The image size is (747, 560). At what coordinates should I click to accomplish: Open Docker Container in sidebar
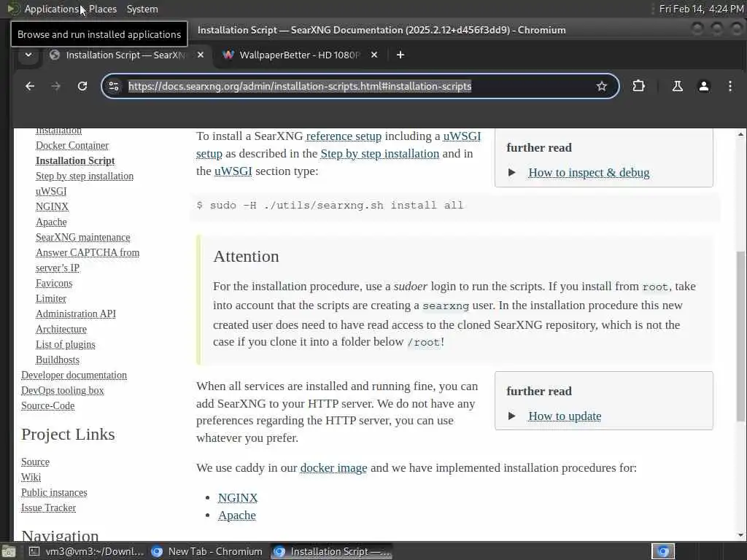click(72, 145)
